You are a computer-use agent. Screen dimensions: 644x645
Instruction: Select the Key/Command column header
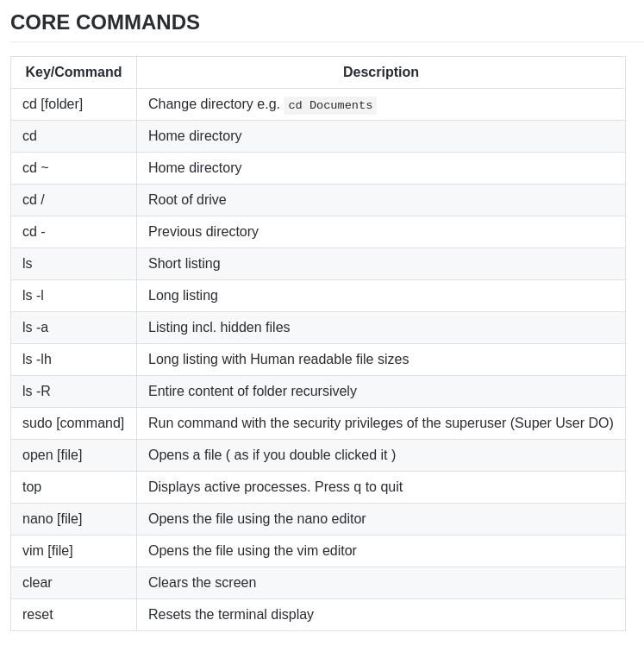coord(73,72)
